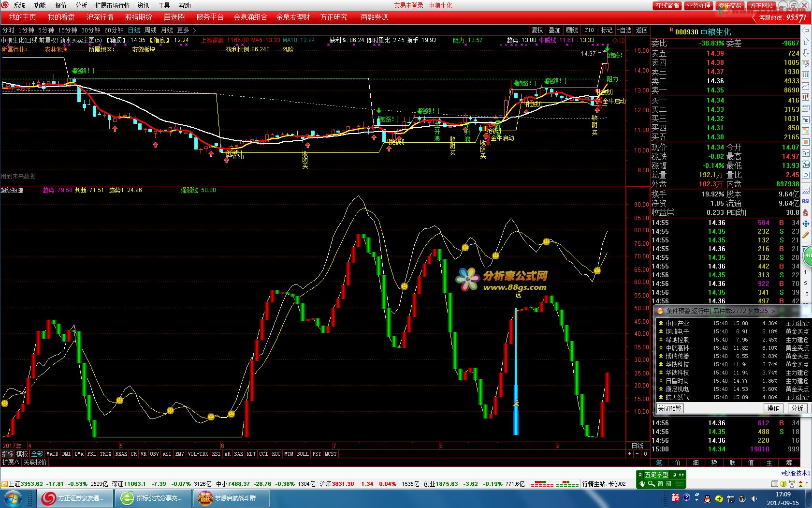The width and height of the screenshot is (812, 508).
Task: Switch chart to 1分钟 period
Action: (x=27, y=30)
